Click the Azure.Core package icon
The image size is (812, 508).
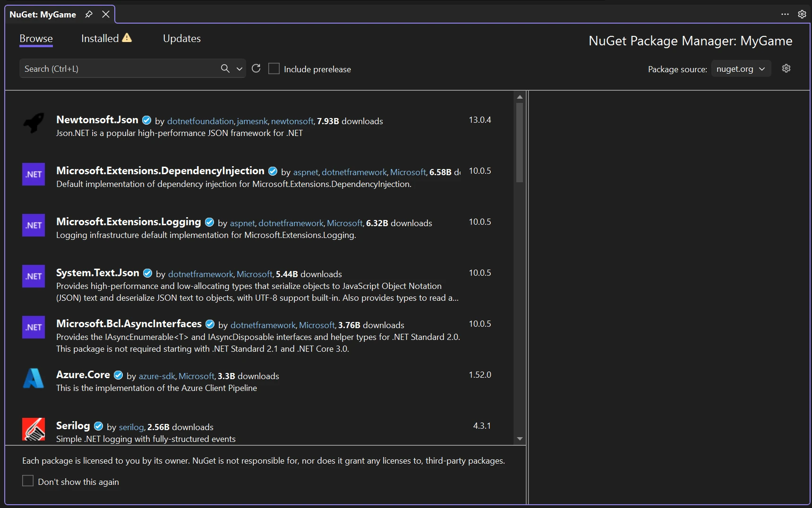[34, 378]
